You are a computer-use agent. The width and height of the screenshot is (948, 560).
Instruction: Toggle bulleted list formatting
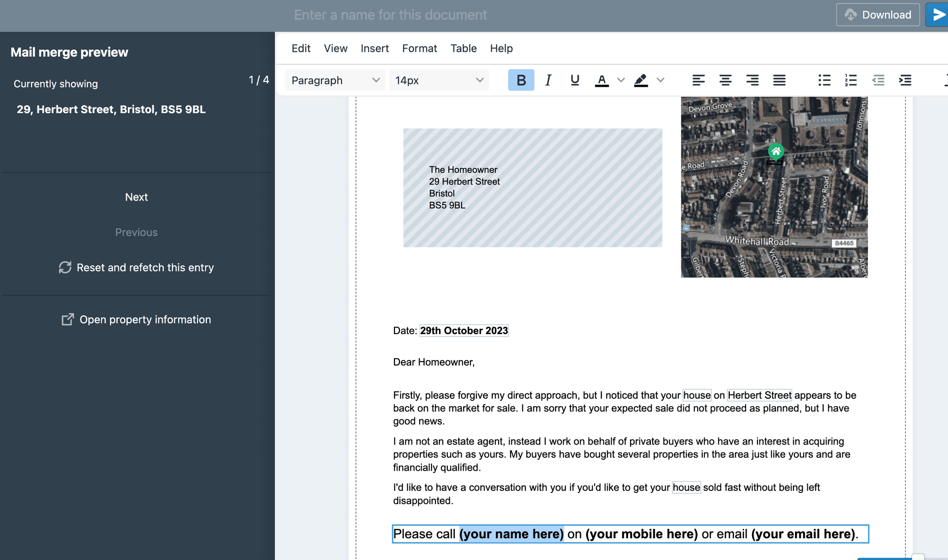point(825,80)
